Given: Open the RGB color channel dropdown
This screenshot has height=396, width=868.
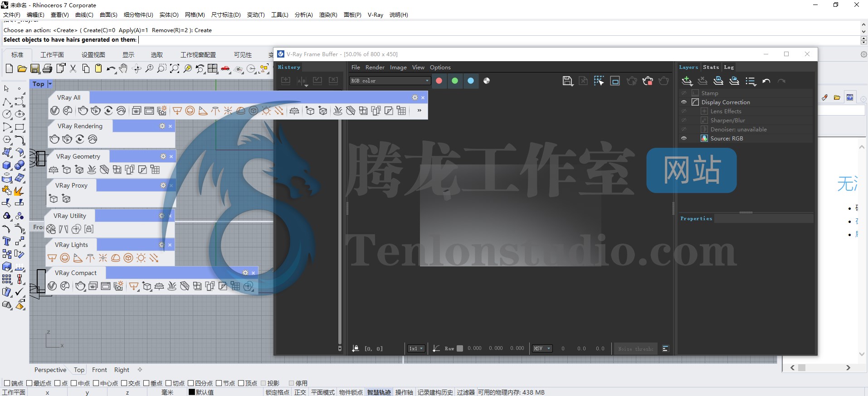Looking at the screenshot, I should tap(390, 81).
